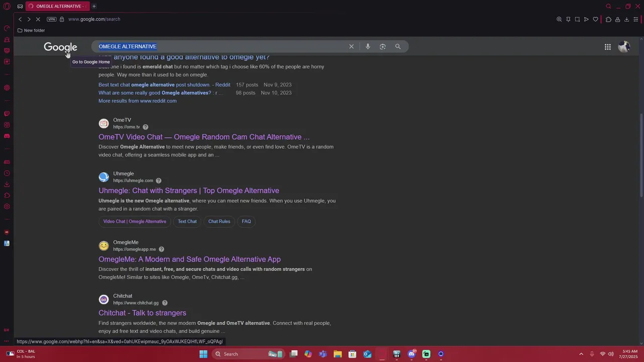The height and width of the screenshot is (362, 644).
Task: Select the Chat Rules sitelink chip
Action: click(219, 221)
